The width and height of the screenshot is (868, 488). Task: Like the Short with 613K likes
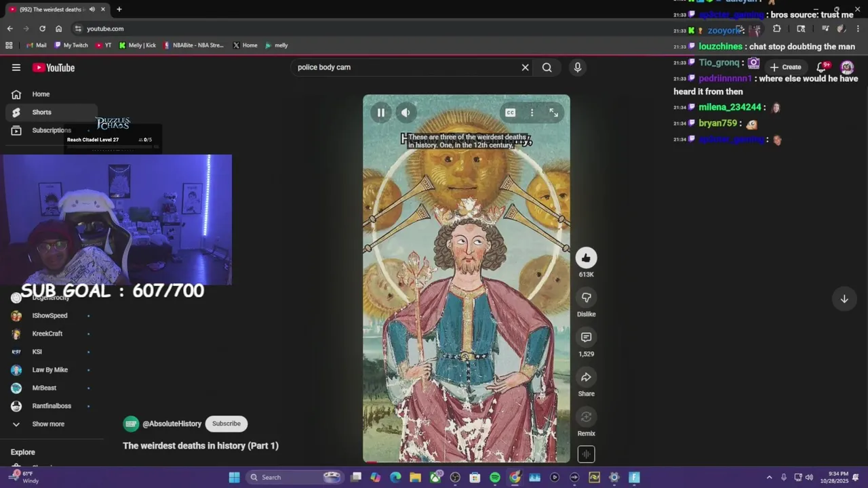(x=587, y=258)
